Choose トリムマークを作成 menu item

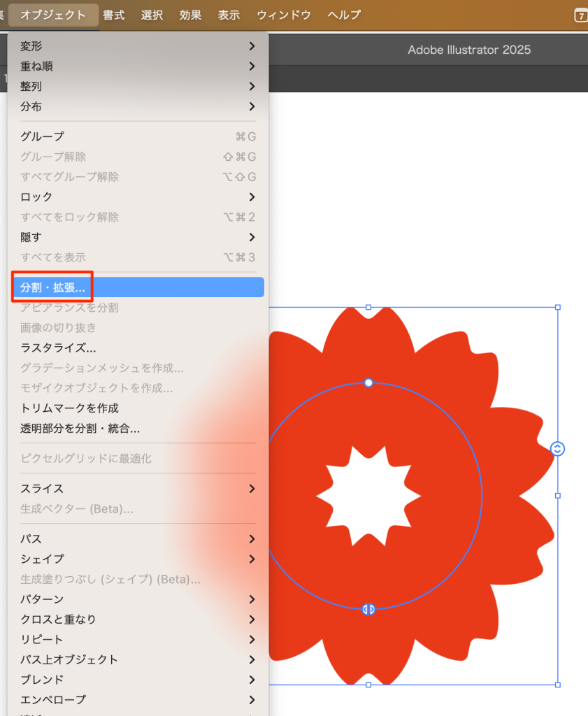click(70, 408)
